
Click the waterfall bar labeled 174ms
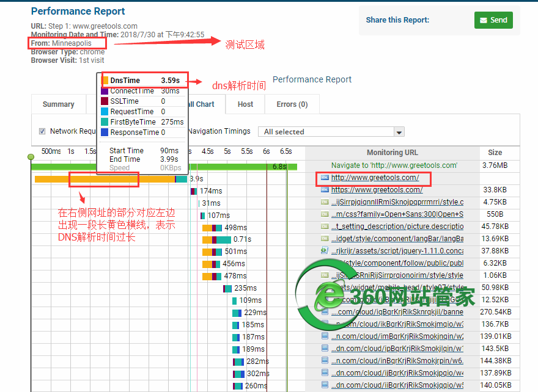coord(194,191)
